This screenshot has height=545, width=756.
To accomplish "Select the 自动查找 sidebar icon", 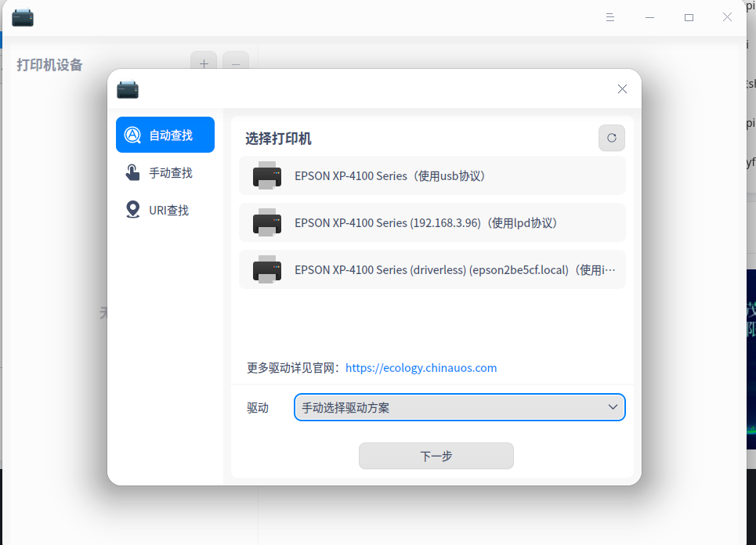I will (133, 135).
